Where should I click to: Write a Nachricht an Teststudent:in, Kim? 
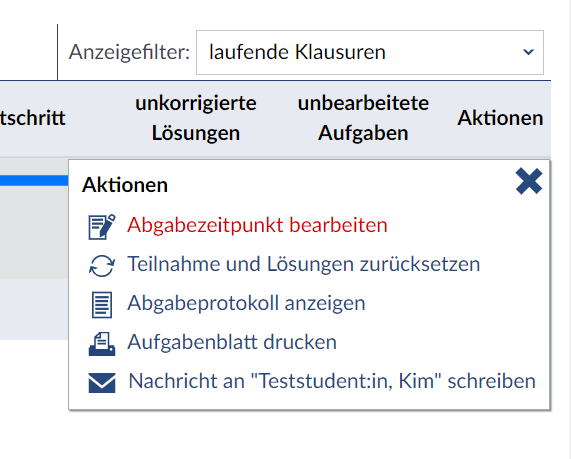coord(332,381)
